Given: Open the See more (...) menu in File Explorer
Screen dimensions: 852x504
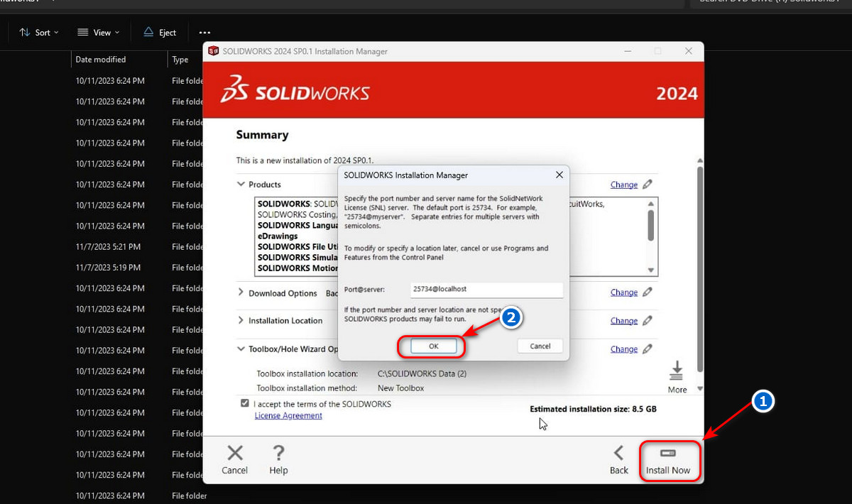Looking at the screenshot, I should point(204,33).
